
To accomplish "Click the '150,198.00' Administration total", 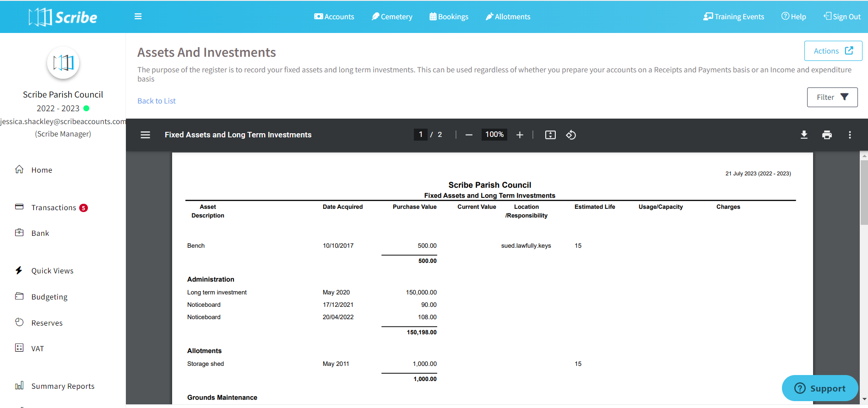I will pos(422,332).
